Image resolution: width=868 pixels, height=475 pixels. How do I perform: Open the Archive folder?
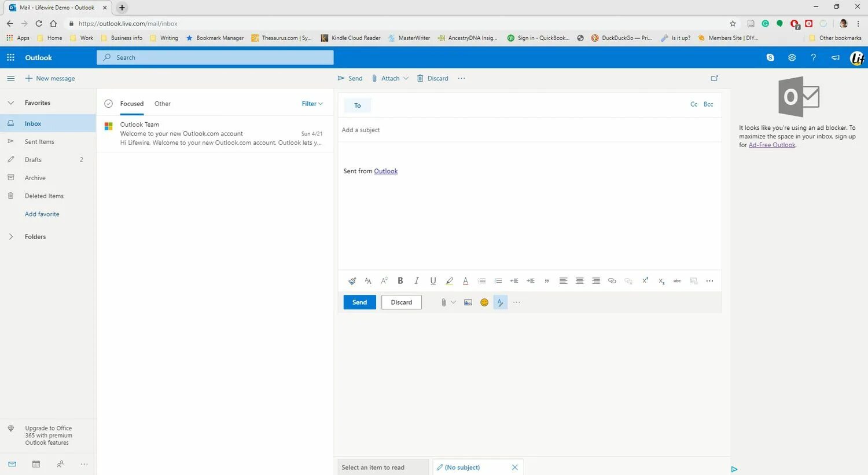[48, 178]
